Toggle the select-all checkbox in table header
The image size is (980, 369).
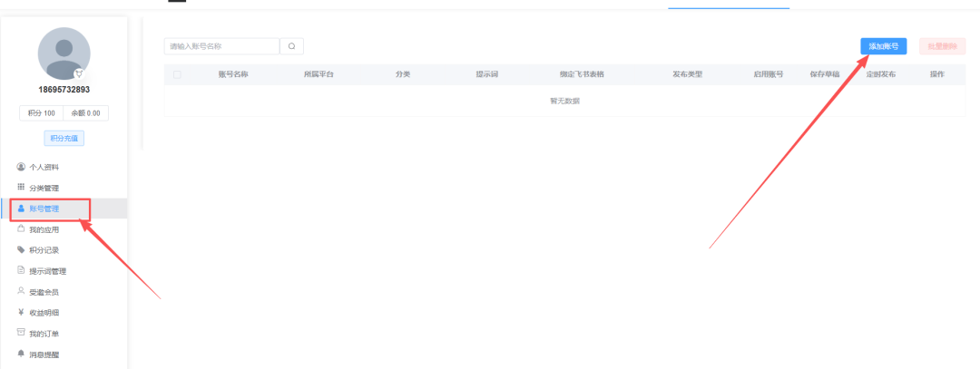coord(178,75)
